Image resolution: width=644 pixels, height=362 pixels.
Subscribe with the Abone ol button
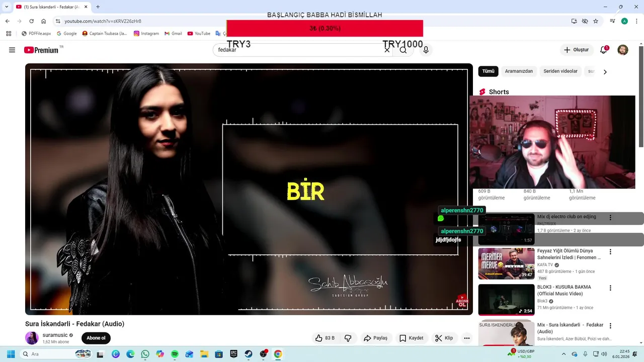96,338
